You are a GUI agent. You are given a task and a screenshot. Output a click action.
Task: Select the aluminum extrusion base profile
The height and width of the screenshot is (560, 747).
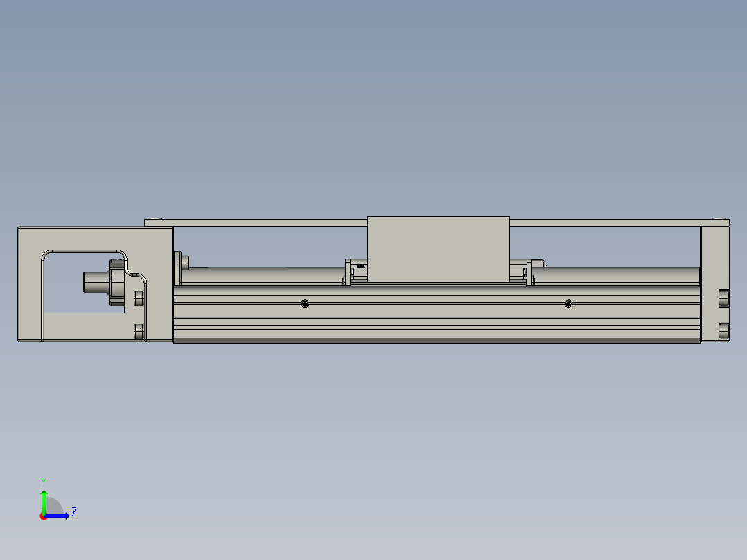click(437, 313)
